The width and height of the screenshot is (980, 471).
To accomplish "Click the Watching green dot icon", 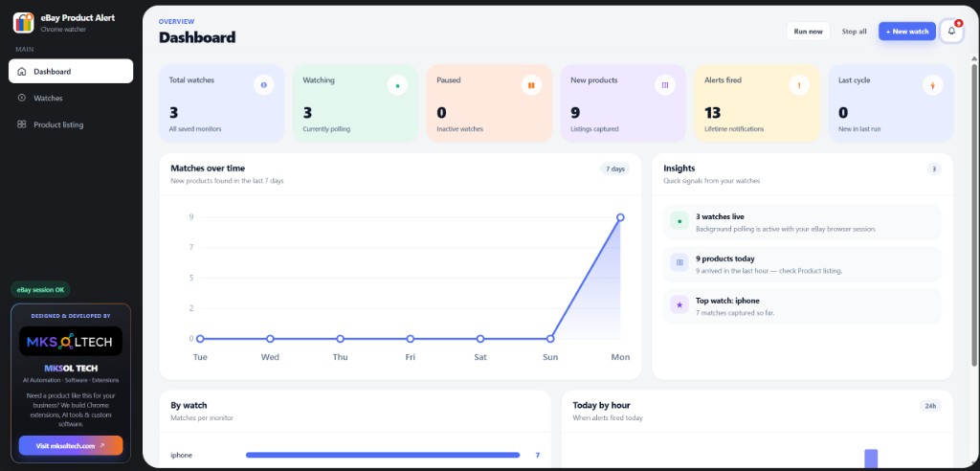I will pyautogui.click(x=397, y=85).
